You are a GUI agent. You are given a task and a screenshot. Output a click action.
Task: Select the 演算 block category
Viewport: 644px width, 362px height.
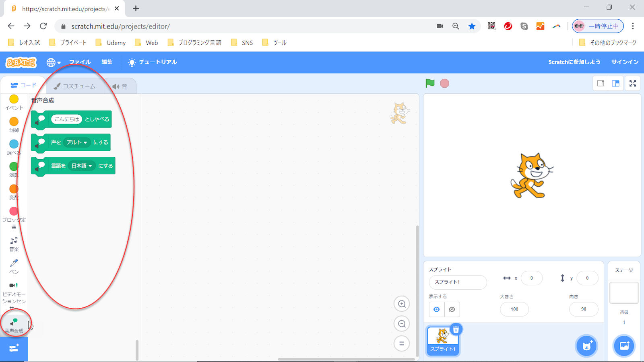[14, 170]
